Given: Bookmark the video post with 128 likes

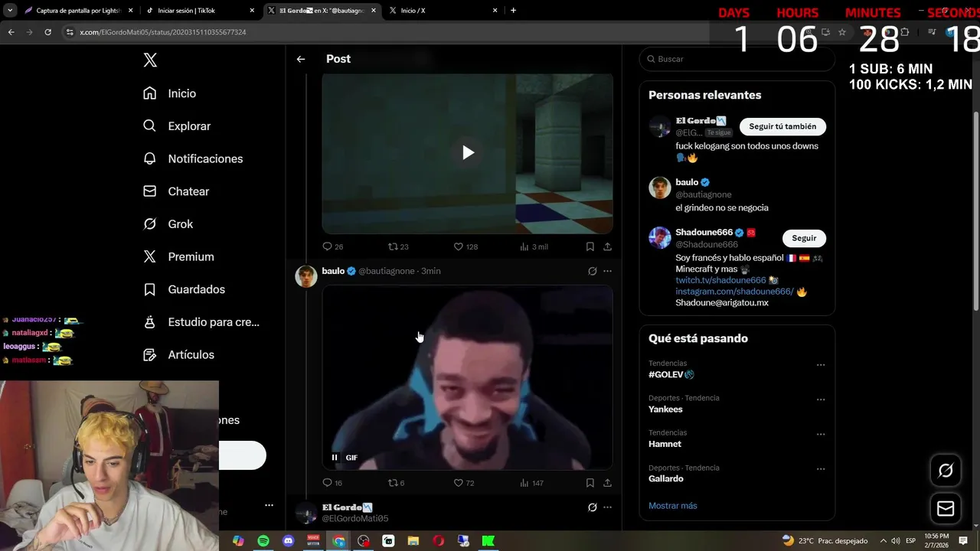Looking at the screenshot, I should (590, 246).
